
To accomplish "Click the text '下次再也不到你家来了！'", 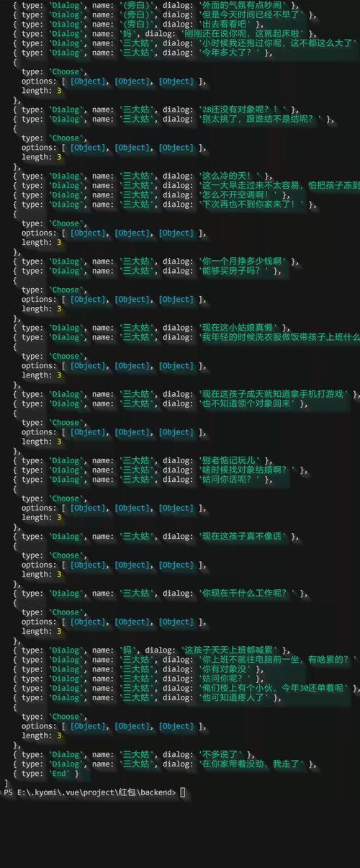I will (253, 205).
